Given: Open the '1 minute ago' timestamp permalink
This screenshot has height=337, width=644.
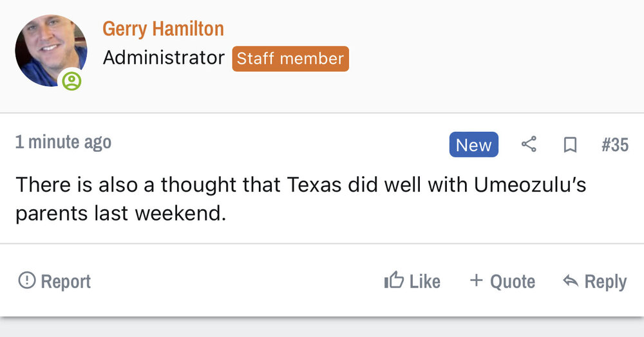Looking at the screenshot, I should point(63,143).
